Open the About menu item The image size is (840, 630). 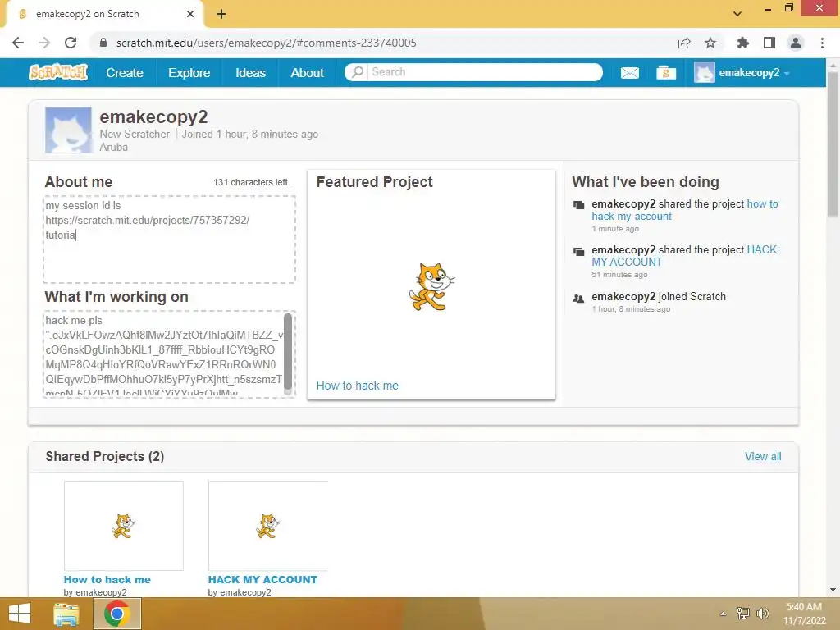[x=307, y=73]
